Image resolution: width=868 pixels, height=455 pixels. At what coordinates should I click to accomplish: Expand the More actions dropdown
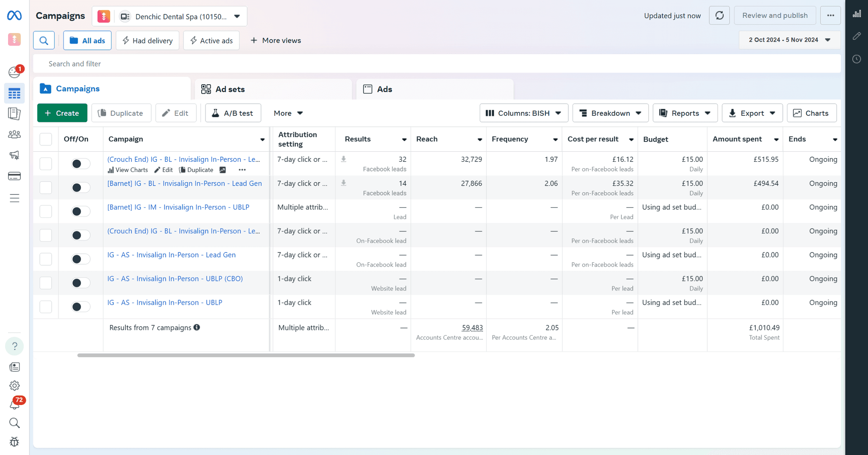[288, 113]
